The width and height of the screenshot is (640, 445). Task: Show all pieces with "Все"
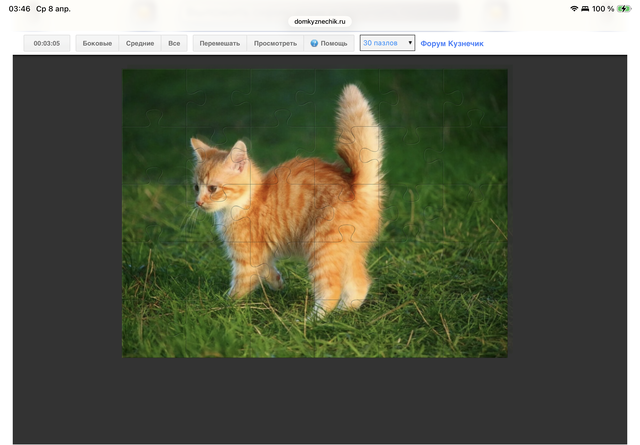(174, 44)
